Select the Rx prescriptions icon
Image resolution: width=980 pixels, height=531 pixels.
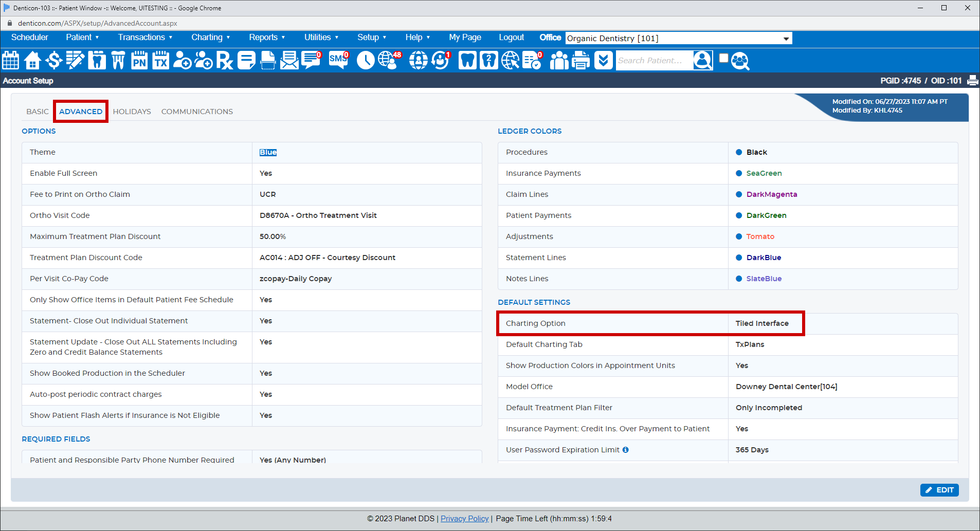224,60
